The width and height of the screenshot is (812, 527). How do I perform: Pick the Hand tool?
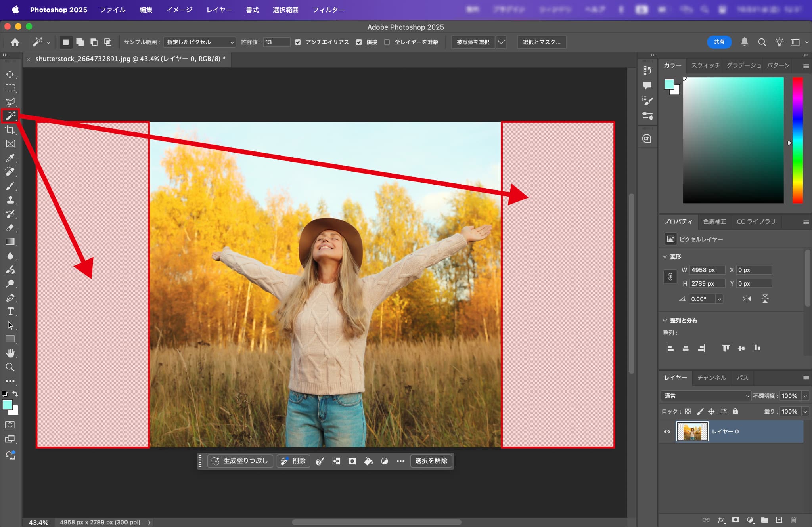pyautogui.click(x=10, y=353)
